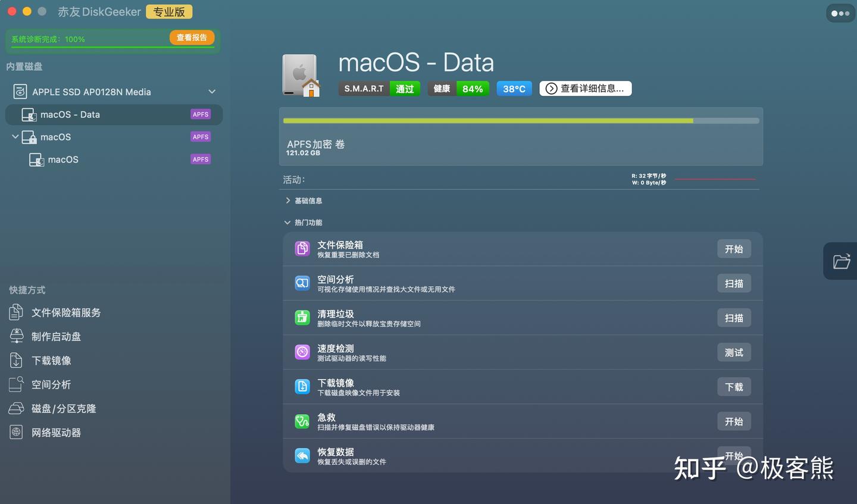
Task: Open 文件保险箱服务 shortcut in sidebar
Action: pos(55,312)
